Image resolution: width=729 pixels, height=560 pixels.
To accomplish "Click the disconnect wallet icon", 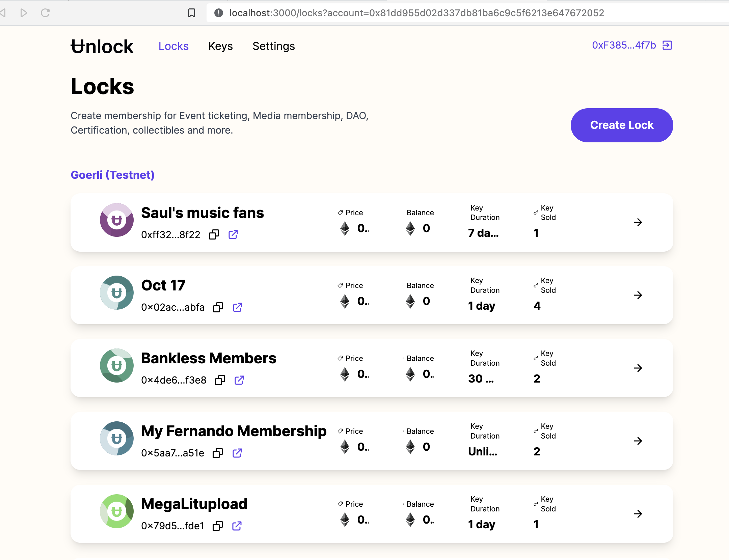I will (667, 45).
